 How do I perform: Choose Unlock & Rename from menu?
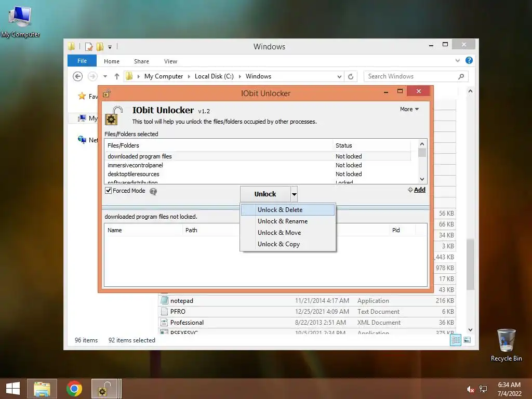pos(287,221)
